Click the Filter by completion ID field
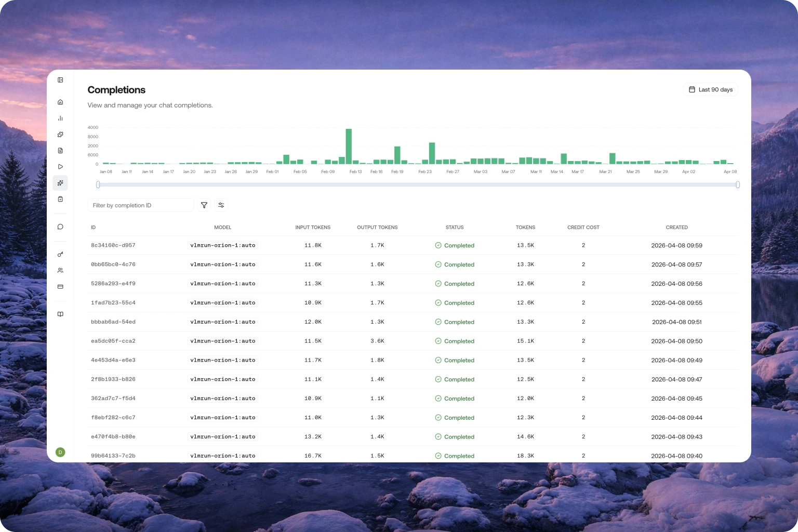This screenshot has width=798, height=532. click(x=140, y=205)
